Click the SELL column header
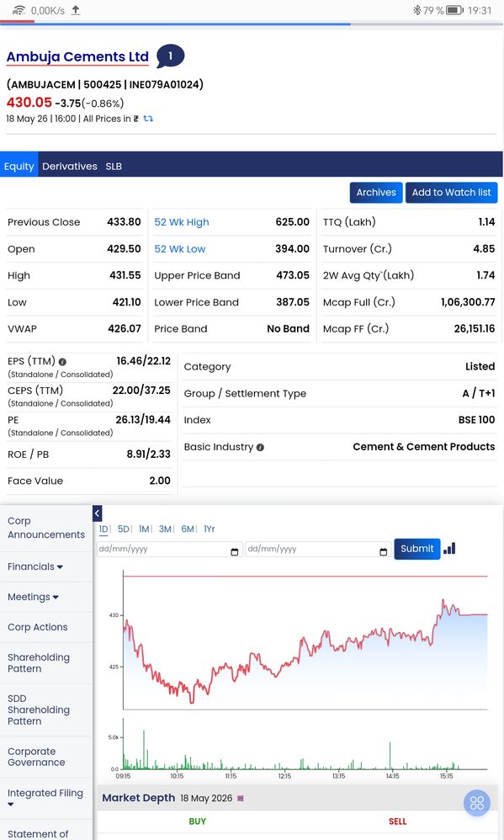Image resolution: width=504 pixels, height=840 pixels. point(397,821)
